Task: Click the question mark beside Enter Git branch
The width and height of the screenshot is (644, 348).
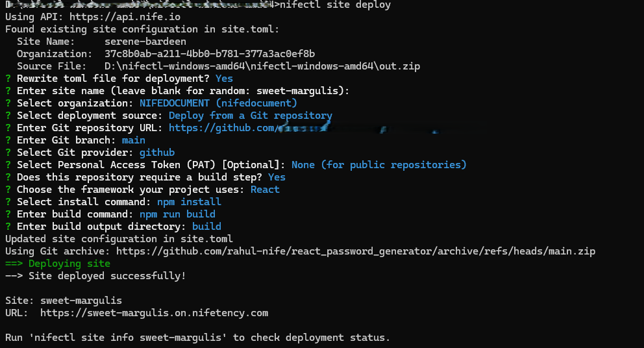Action: pos(8,140)
